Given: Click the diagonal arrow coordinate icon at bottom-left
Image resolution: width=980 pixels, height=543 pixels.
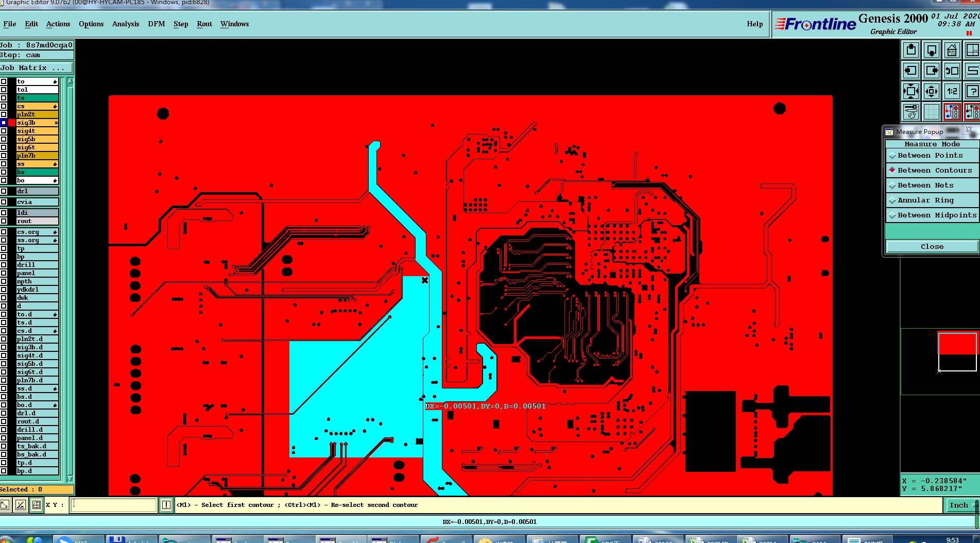Looking at the screenshot, I should pos(5,505).
